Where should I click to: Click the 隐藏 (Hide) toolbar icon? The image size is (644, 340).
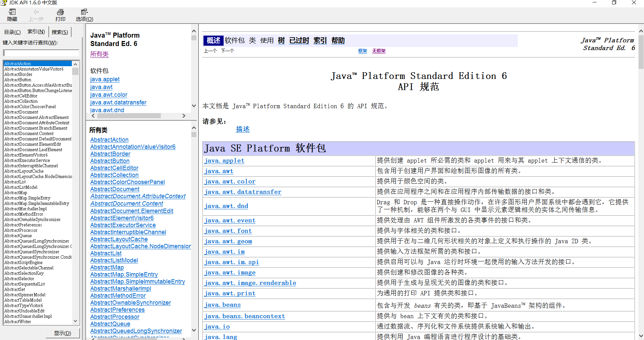(12, 15)
